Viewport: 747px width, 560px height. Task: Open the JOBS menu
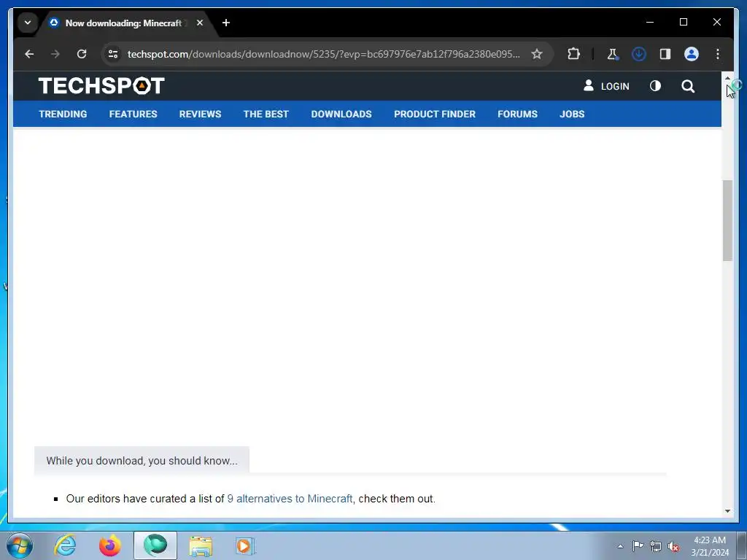coord(572,114)
